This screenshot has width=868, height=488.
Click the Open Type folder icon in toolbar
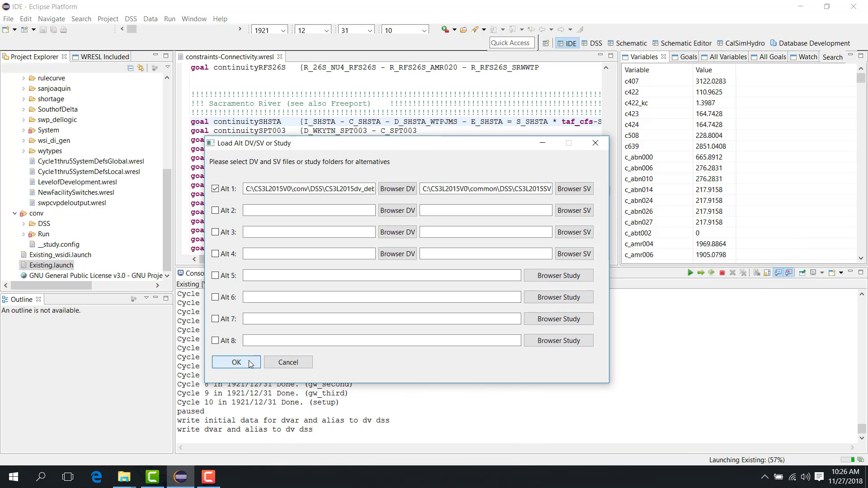(463, 29)
